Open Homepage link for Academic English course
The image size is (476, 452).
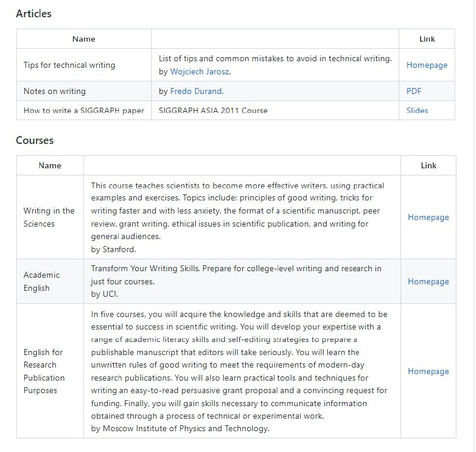click(428, 282)
